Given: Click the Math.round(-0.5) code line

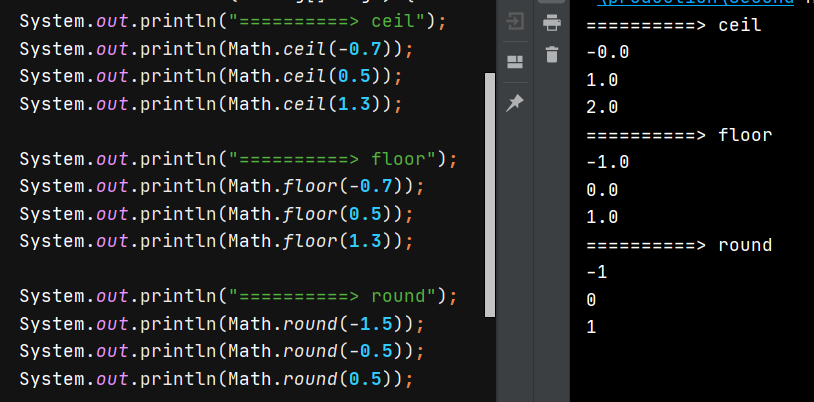Looking at the screenshot, I should click(x=222, y=351).
